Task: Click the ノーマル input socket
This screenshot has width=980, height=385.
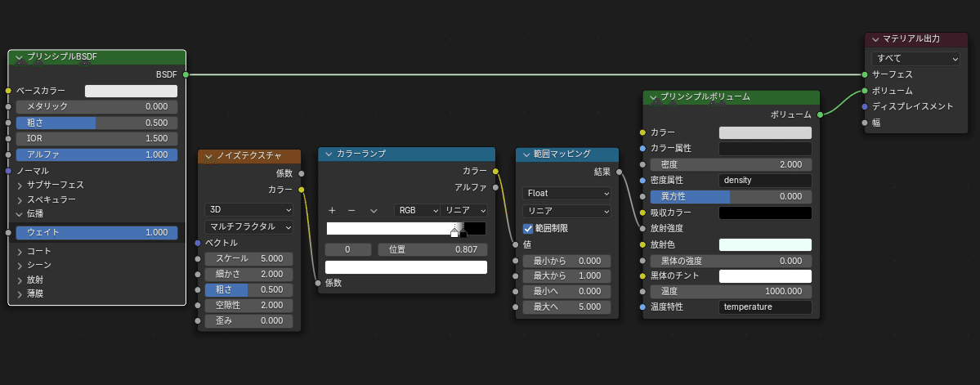Action: 8,171
